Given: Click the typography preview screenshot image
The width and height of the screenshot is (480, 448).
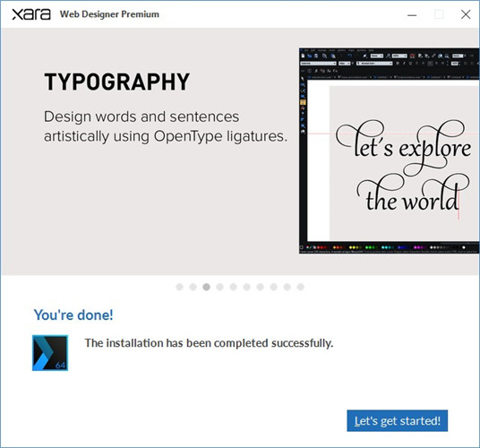Looking at the screenshot, I should (x=389, y=151).
